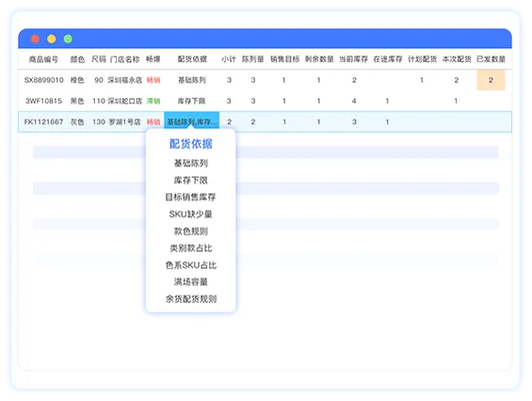The height and width of the screenshot is (401, 532).
Task: Choose 库存下限 from the popup list
Action: pos(191,180)
